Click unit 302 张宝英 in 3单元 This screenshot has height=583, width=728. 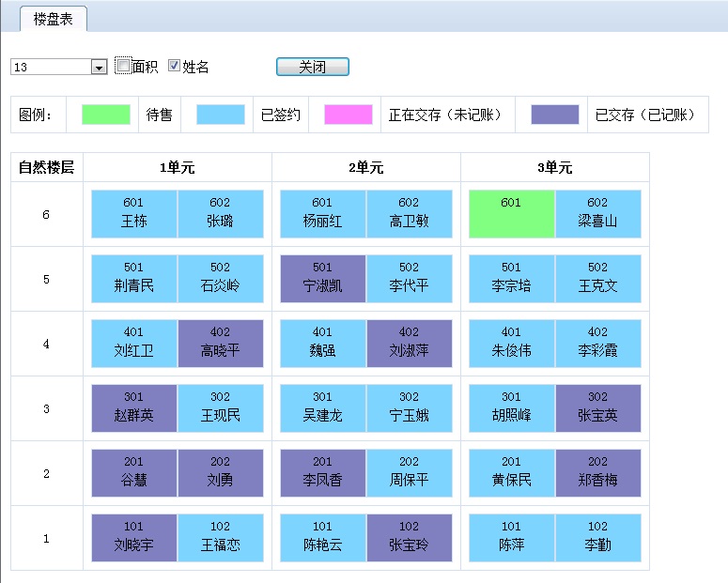pyautogui.click(x=597, y=408)
